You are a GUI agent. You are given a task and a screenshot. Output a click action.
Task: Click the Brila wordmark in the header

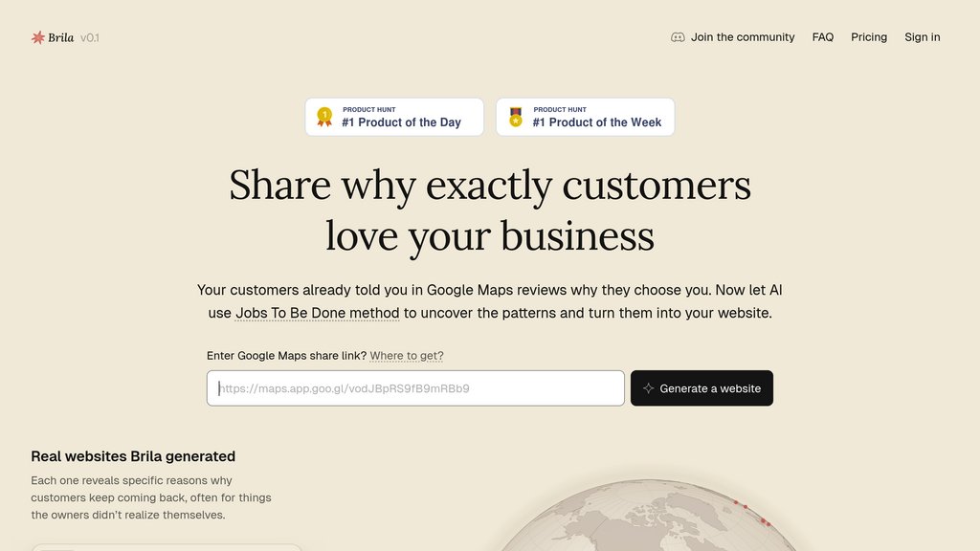click(61, 37)
